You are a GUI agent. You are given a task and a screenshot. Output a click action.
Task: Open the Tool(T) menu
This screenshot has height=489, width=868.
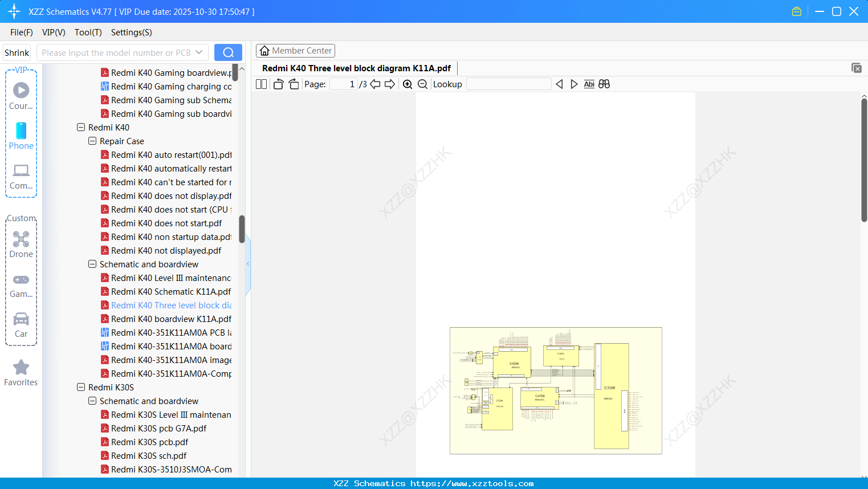point(88,32)
